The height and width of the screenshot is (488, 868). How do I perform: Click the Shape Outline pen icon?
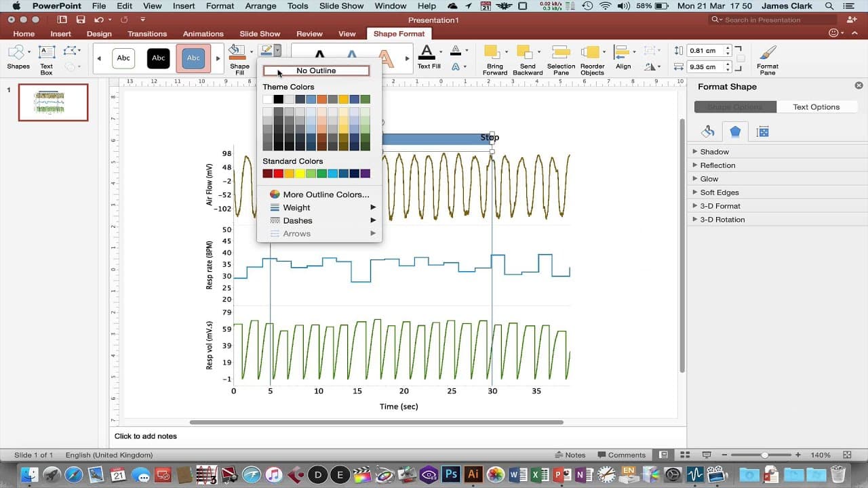pyautogui.click(x=266, y=52)
